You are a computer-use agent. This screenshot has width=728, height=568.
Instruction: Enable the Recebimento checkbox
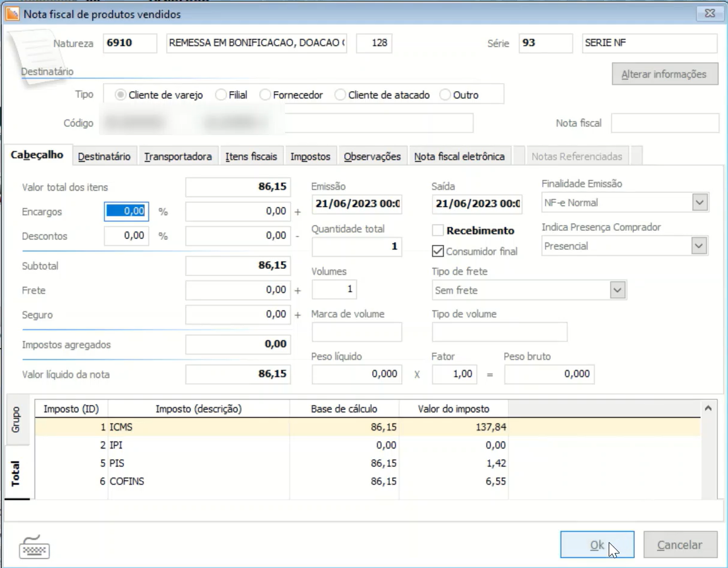point(438,230)
